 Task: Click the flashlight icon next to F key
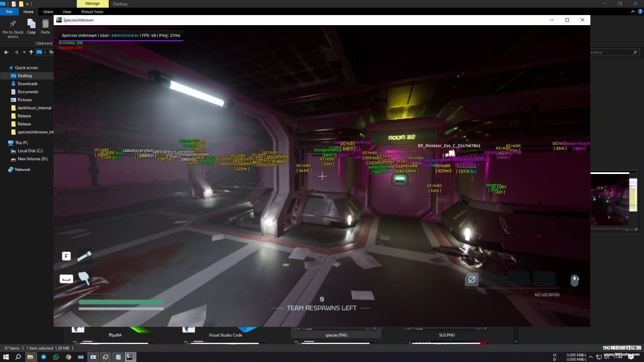point(84,256)
